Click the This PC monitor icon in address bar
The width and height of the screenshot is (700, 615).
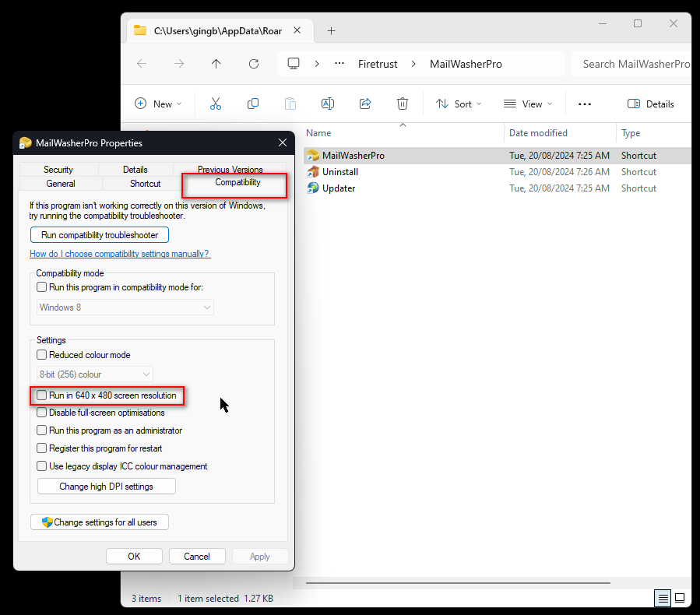tap(294, 64)
